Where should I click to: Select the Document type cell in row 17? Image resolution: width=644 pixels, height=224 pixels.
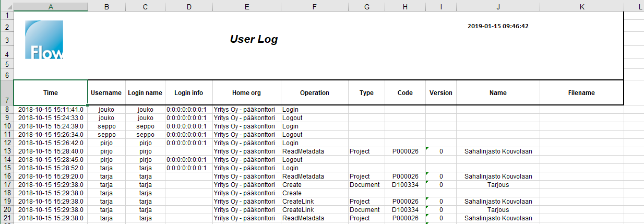click(x=366, y=185)
